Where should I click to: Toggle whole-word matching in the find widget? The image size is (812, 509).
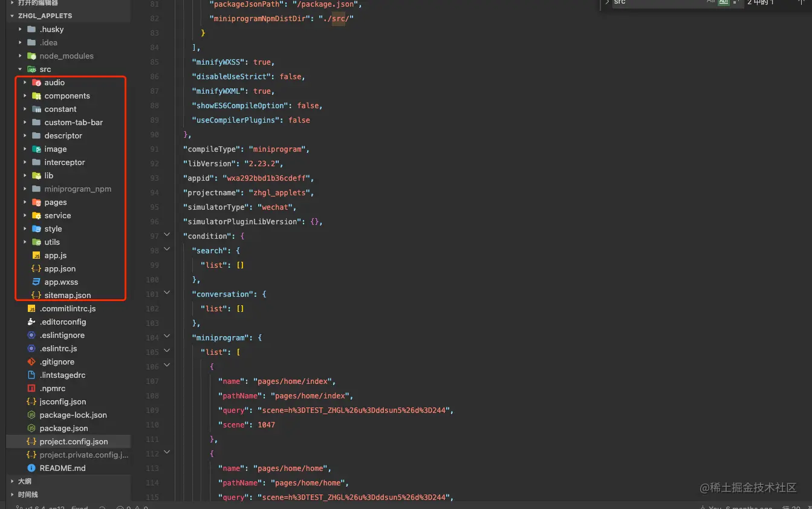pyautogui.click(x=723, y=2)
